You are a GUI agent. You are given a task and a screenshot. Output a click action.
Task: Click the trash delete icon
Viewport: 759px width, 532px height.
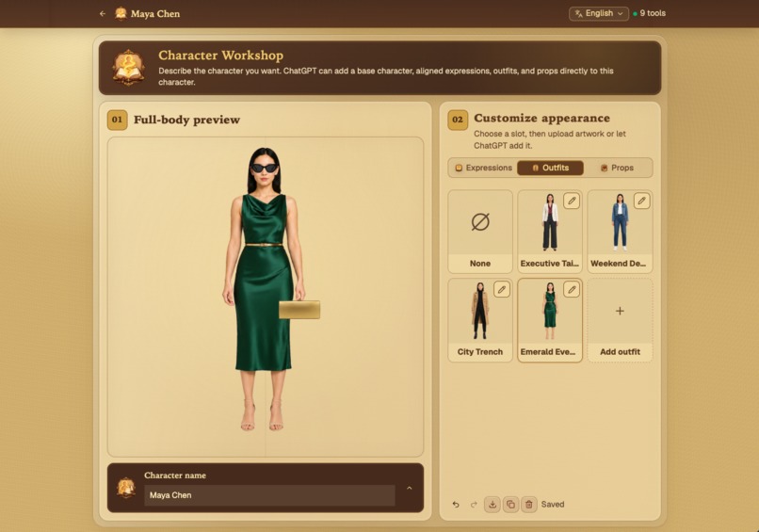pos(529,505)
